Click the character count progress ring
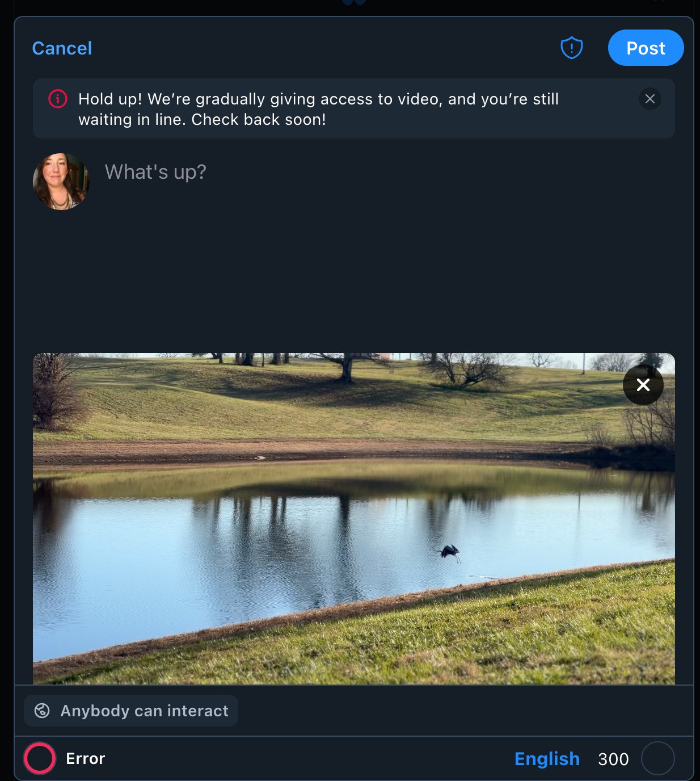 click(657, 758)
